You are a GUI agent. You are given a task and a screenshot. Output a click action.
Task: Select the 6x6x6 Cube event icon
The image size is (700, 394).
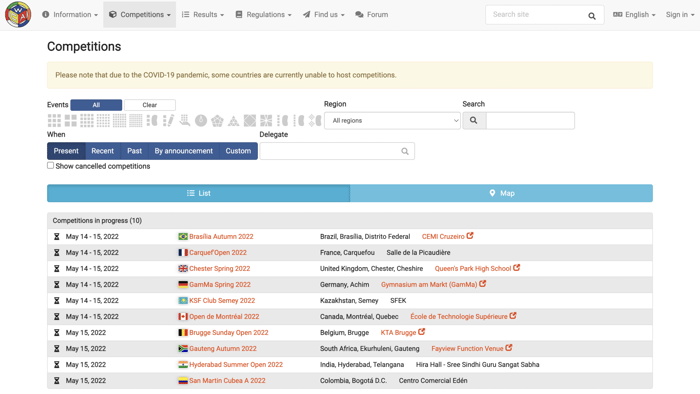[x=119, y=120]
